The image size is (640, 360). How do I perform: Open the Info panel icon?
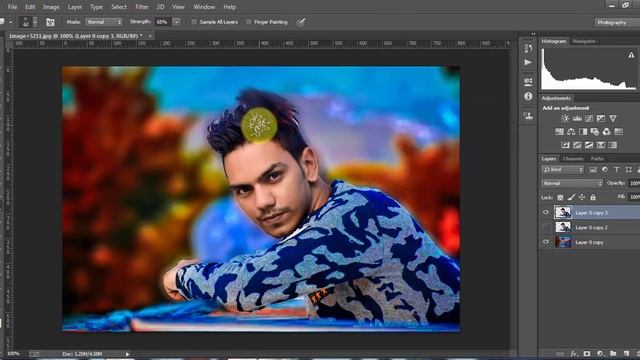point(528,96)
